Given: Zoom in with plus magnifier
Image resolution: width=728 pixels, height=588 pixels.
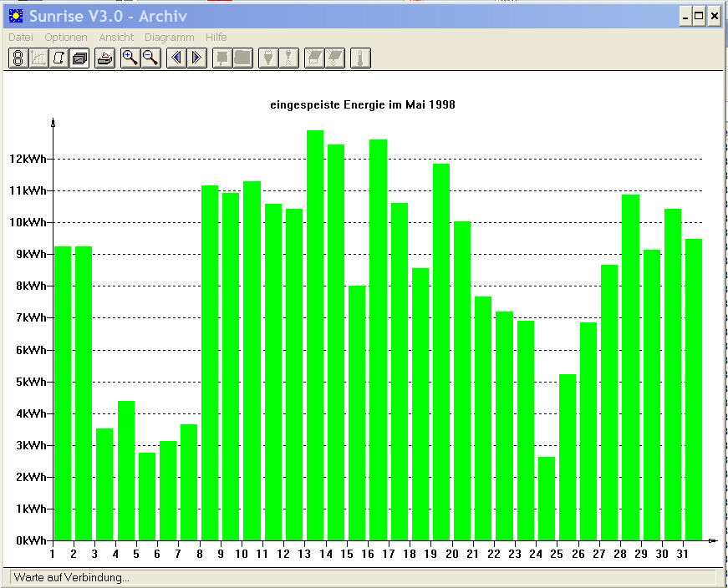Looking at the screenshot, I should pos(130,58).
